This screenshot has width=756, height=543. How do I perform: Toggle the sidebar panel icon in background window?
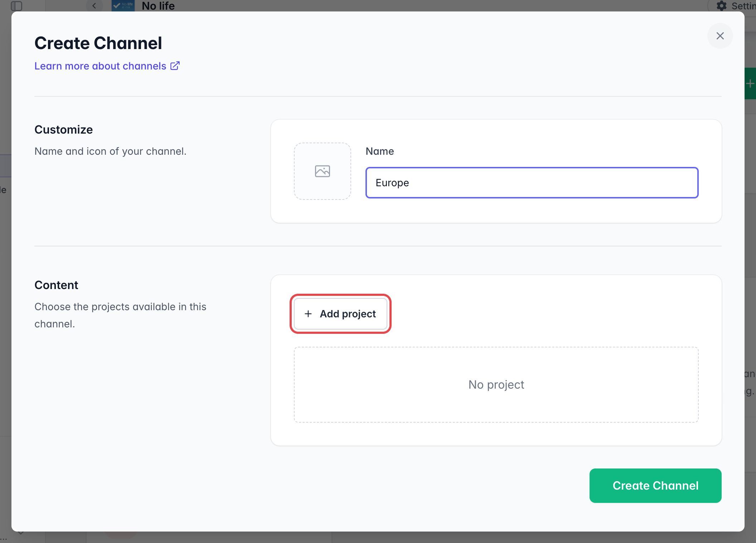[x=16, y=6]
